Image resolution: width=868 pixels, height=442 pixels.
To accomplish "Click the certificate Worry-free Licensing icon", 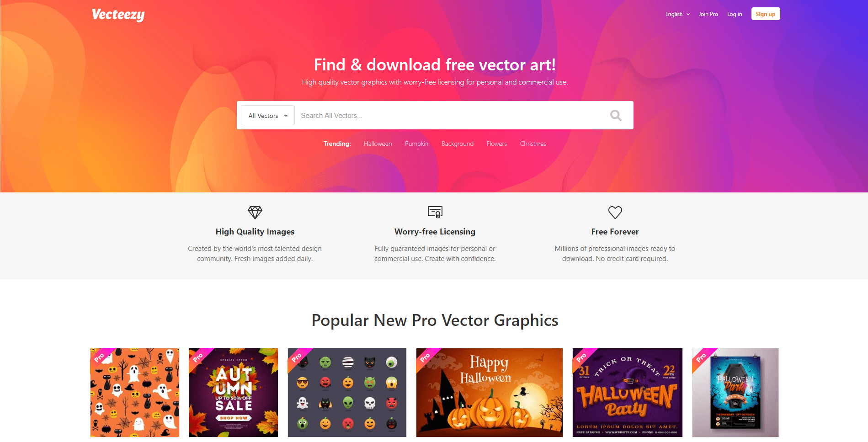I will coord(435,212).
